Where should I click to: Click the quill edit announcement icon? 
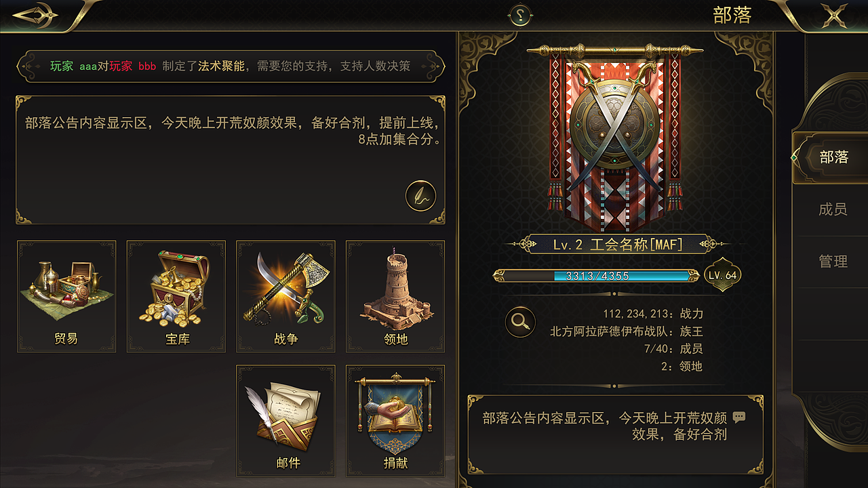point(420,196)
